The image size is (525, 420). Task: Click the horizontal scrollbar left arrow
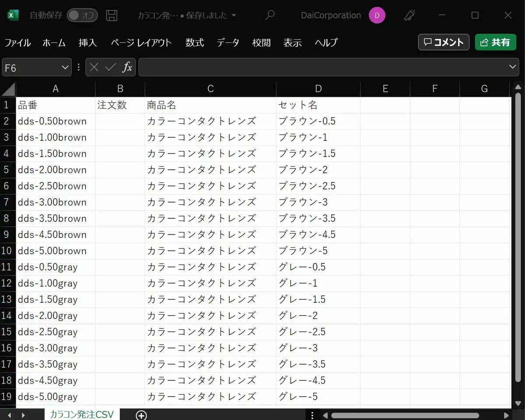click(x=325, y=415)
